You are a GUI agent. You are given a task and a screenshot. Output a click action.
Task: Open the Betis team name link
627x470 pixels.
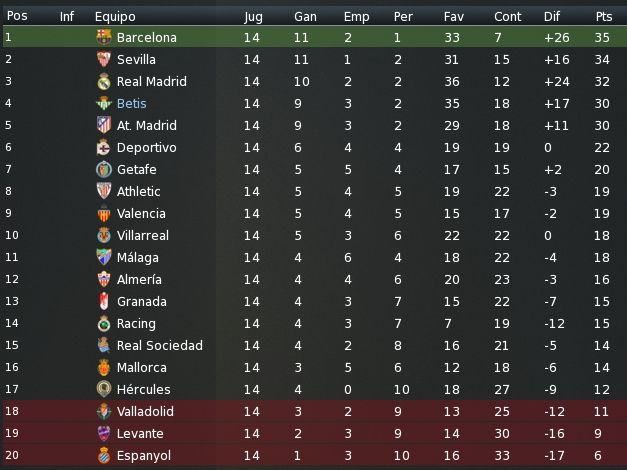click(132, 103)
